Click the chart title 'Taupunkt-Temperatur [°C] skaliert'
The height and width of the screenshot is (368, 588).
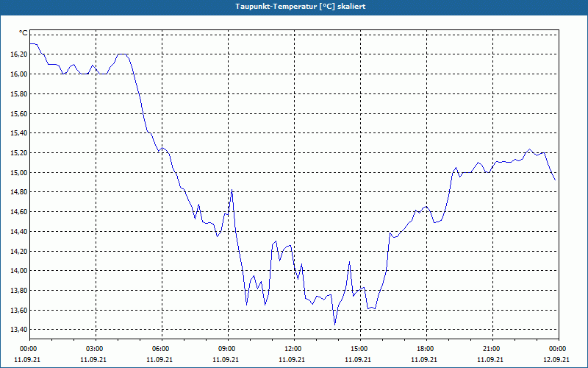click(x=301, y=7)
